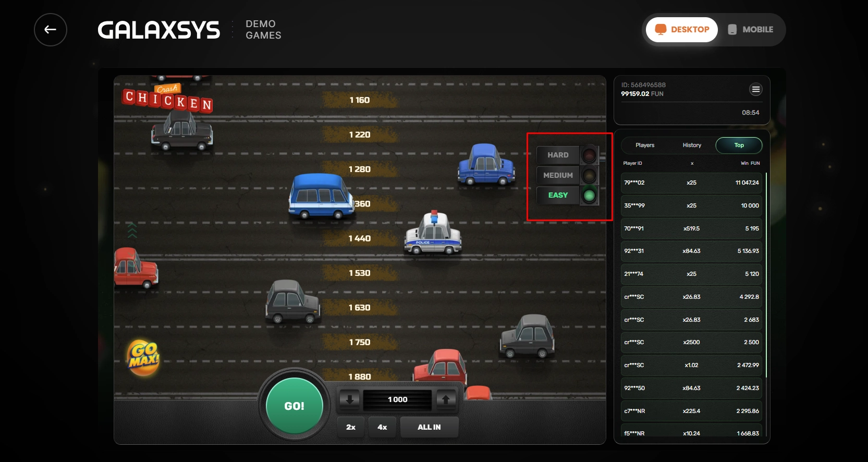Screen dimensions: 868x462
Task: Click the session ID 568496588
Action: pyautogui.click(x=643, y=85)
